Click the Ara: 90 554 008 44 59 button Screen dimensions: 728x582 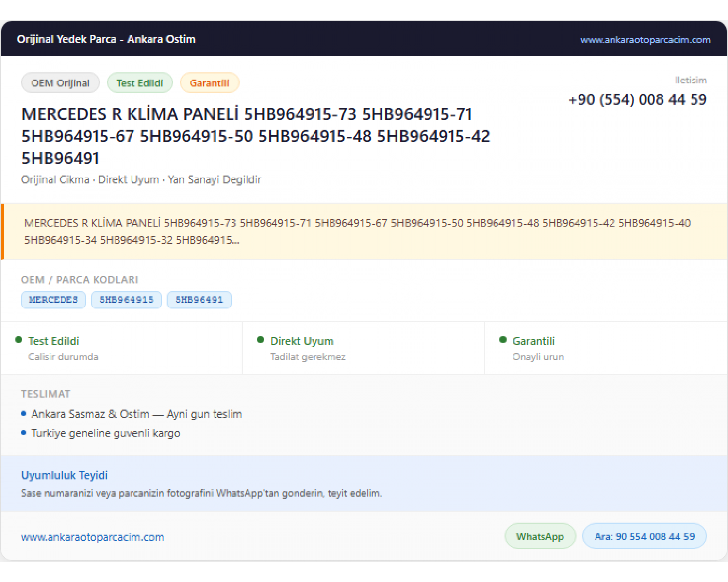(x=645, y=536)
